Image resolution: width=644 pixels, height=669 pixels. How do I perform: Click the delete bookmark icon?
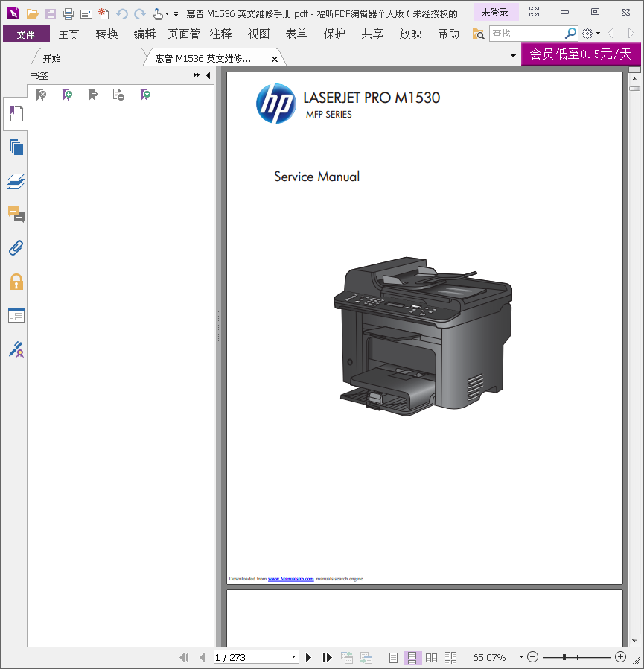[x=41, y=95]
